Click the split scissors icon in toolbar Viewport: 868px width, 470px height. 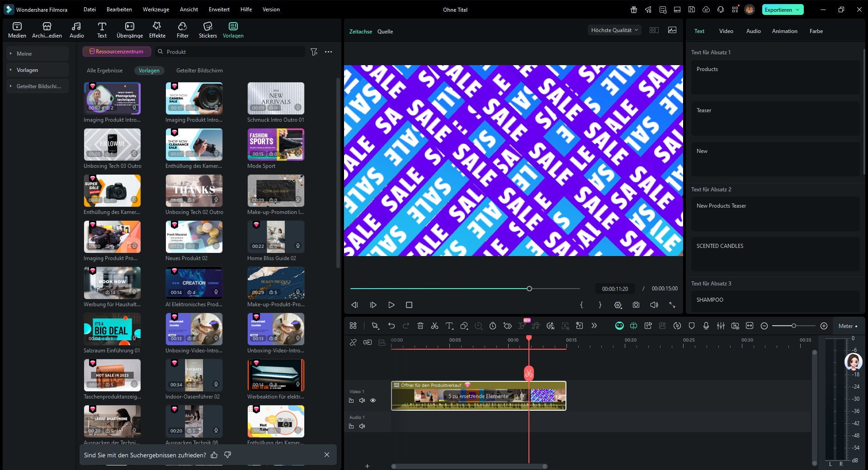434,326
